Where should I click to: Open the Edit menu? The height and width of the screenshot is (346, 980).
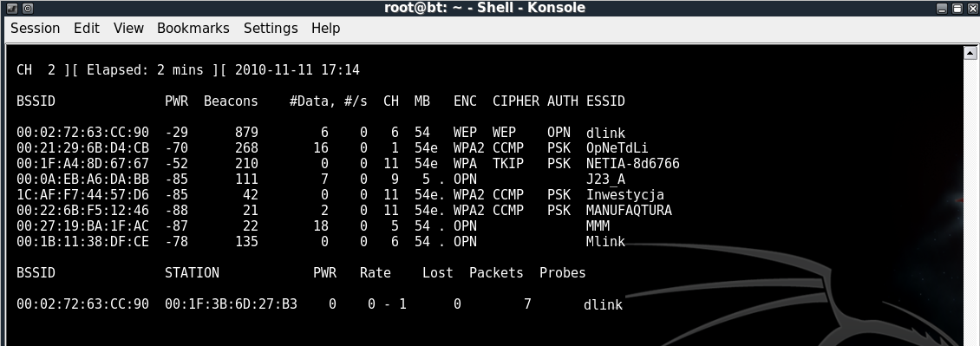[x=86, y=28]
